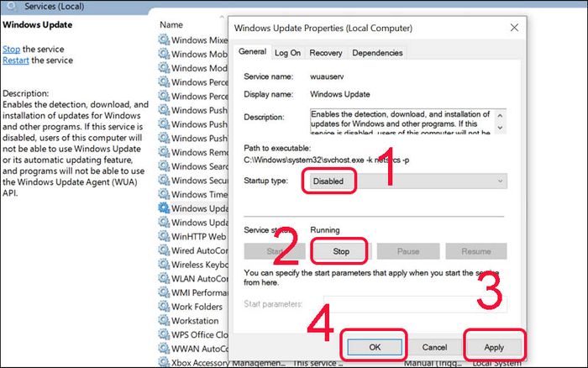Screen dimensions: 588x368
Task: Click the gear icon beside Windows Mixe service
Action: click(164, 39)
